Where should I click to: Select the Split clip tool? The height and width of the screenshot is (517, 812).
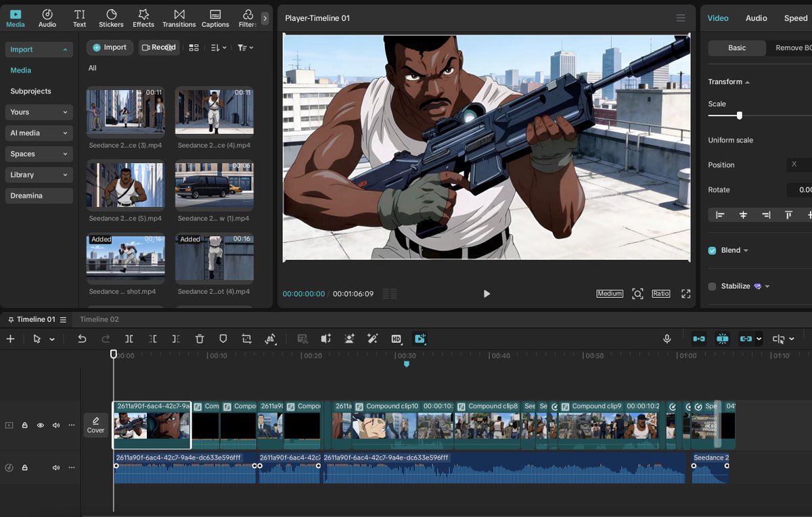[129, 339]
